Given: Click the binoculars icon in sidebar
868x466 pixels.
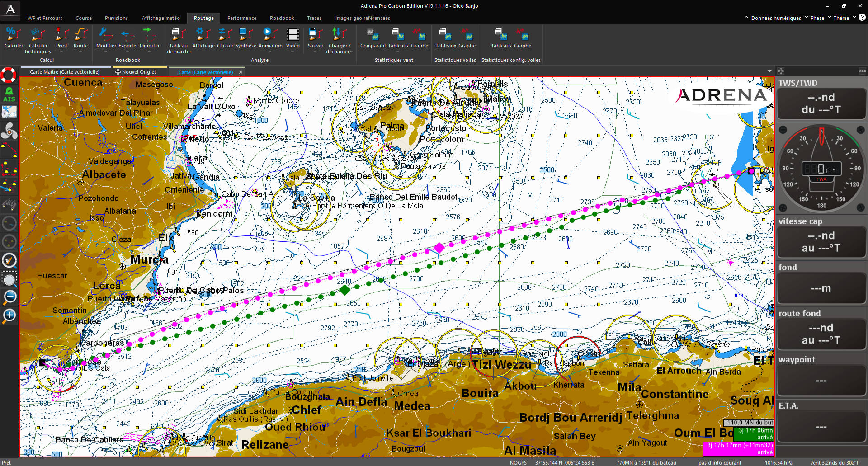Looking at the screenshot, I should [x=9, y=205].
